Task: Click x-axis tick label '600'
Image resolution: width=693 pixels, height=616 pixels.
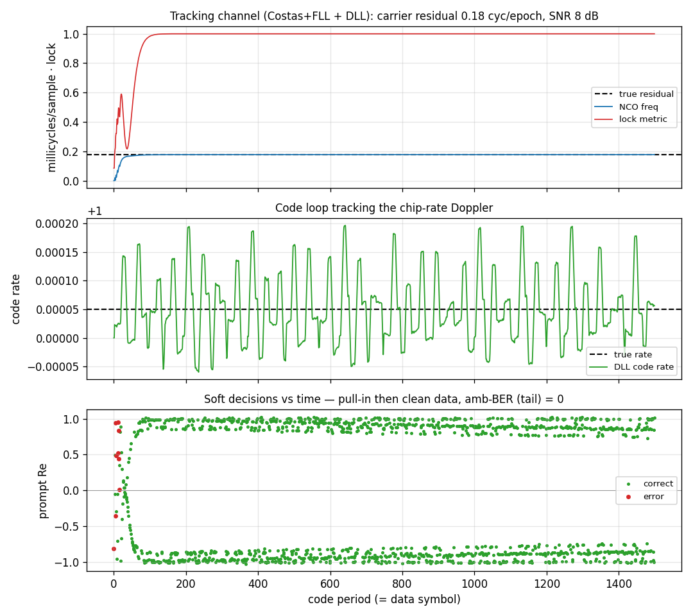Action: (x=330, y=584)
